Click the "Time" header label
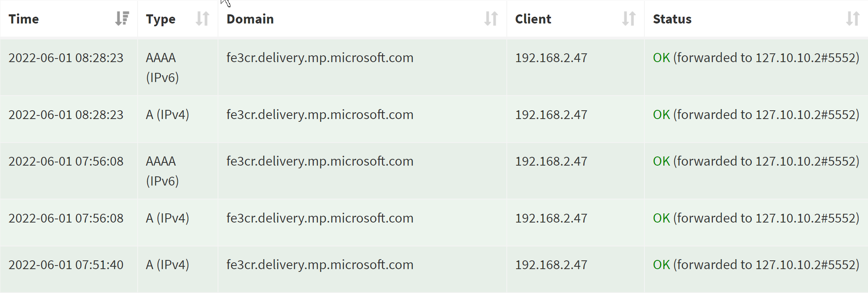868x293 pixels. tap(24, 19)
